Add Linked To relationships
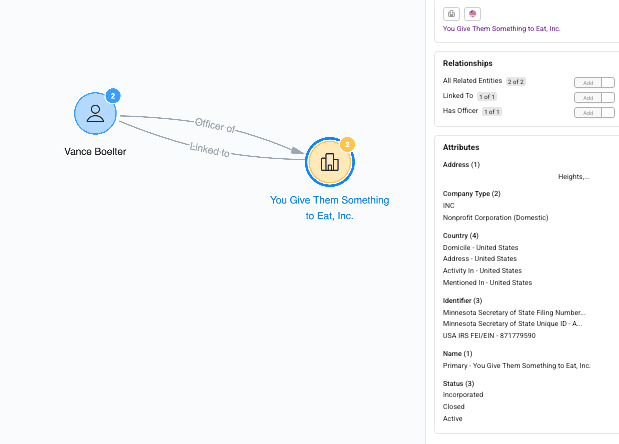The image size is (619, 444). coord(588,97)
